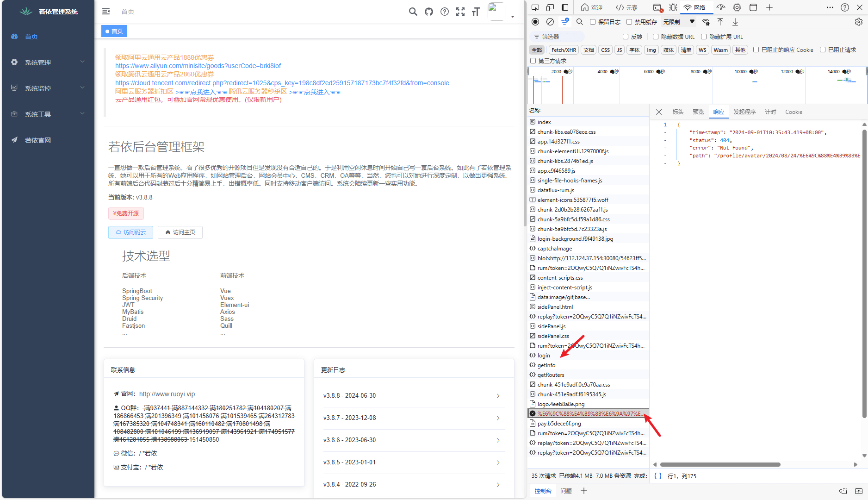The width and height of the screenshot is (868, 500).
Task: Export HAR file download arrow icon
Action: 735,22
